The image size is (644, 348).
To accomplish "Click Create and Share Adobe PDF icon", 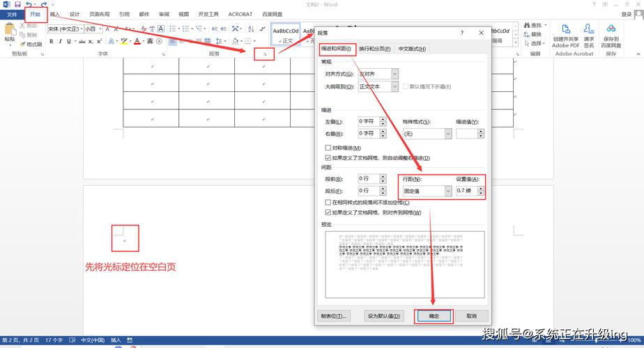I will click(x=565, y=29).
